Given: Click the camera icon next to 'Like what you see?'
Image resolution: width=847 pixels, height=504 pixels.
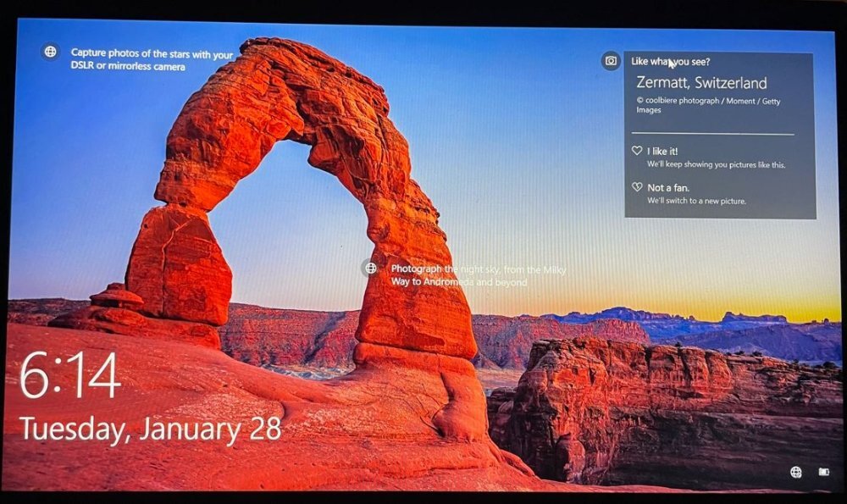Looking at the screenshot, I should pyautogui.click(x=611, y=60).
